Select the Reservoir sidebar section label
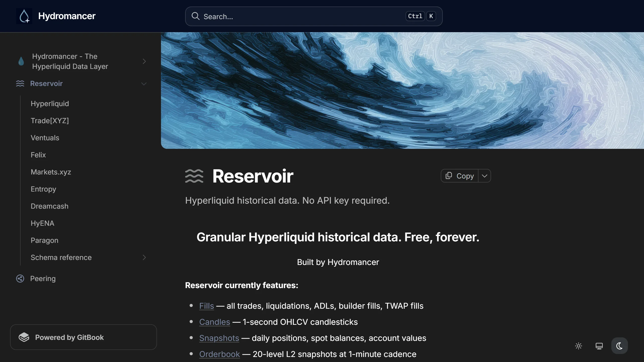The height and width of the screenshot is (362, 644). tap(47, 83)
